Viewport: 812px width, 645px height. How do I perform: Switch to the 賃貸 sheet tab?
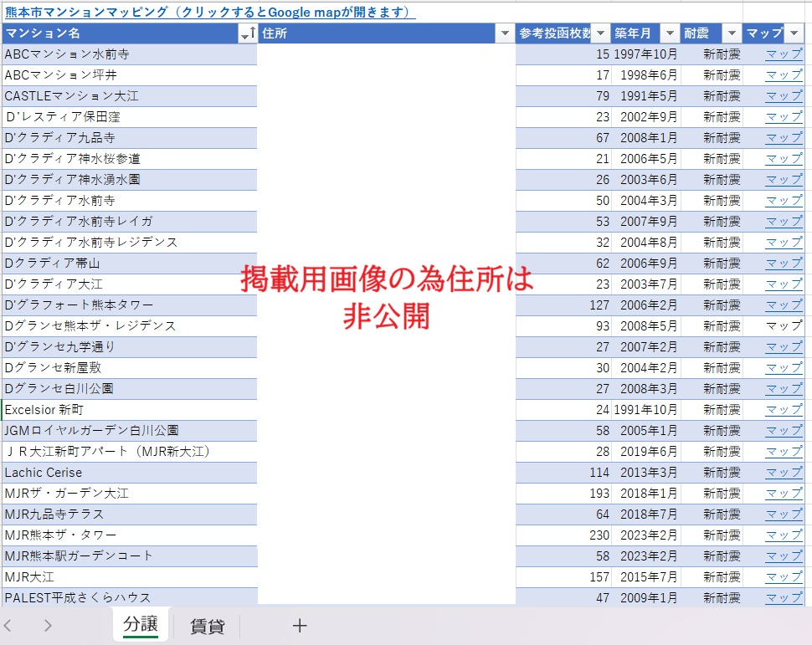pyautogui.click(x=206, y=625)
